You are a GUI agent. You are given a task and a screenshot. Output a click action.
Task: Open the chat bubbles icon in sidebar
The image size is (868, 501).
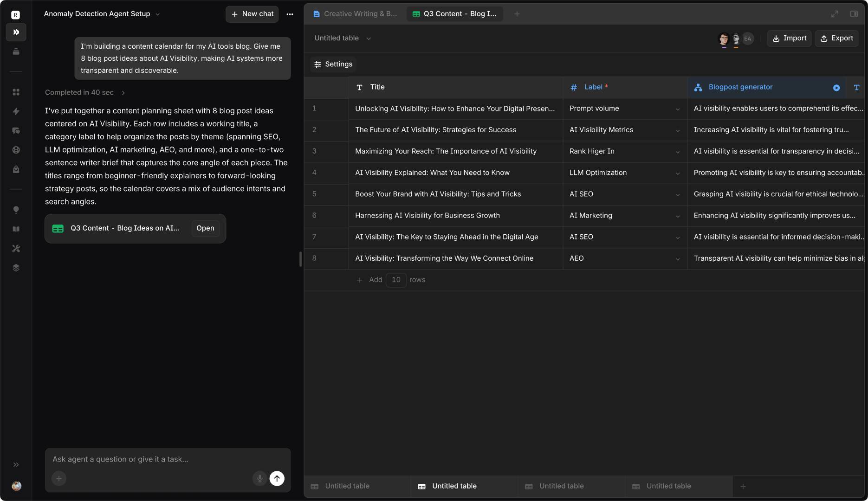(x=16, y=131)
